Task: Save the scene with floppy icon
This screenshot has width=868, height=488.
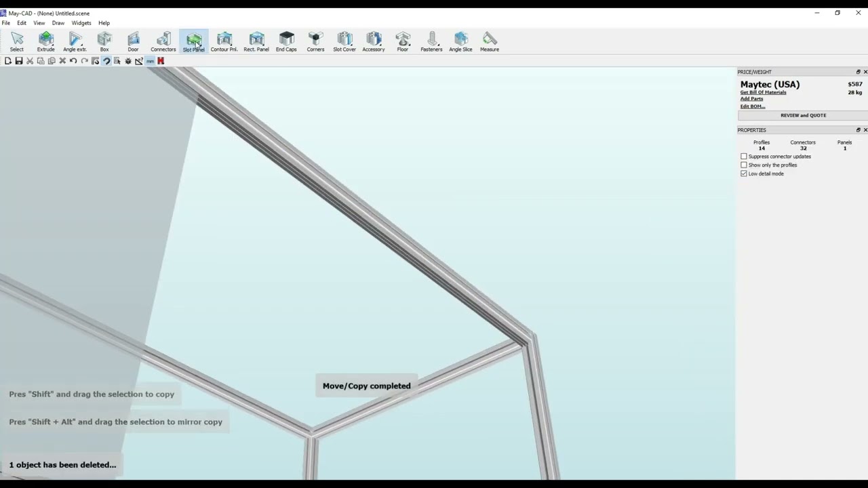Action: [19, 61]
